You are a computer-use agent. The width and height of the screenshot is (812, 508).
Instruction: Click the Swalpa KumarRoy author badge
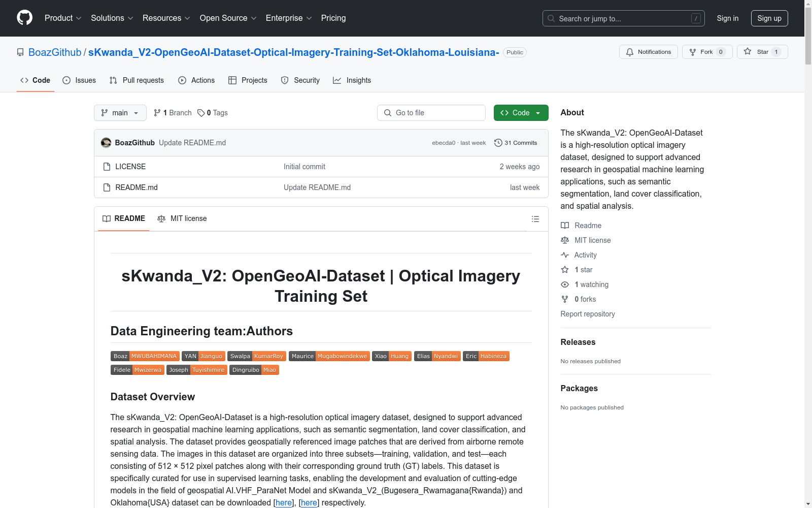coord(257,356)
